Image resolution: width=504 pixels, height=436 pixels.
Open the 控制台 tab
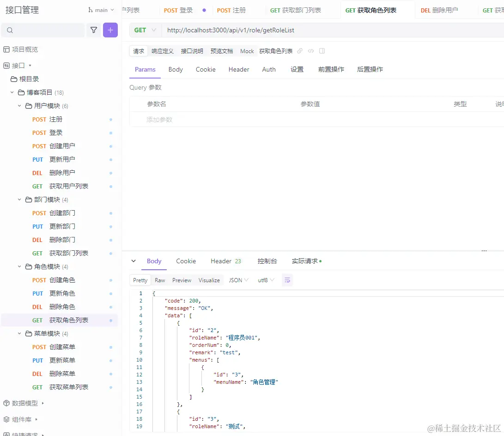(267, 261)
